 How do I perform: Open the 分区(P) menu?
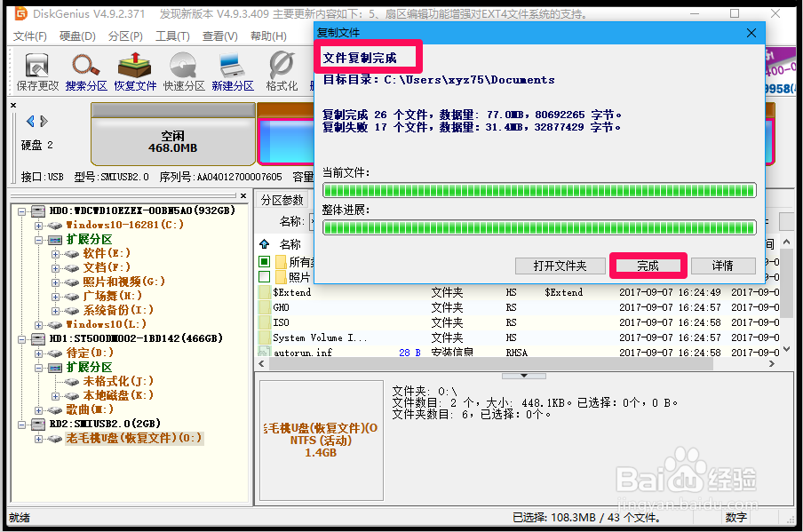(125, 36)
